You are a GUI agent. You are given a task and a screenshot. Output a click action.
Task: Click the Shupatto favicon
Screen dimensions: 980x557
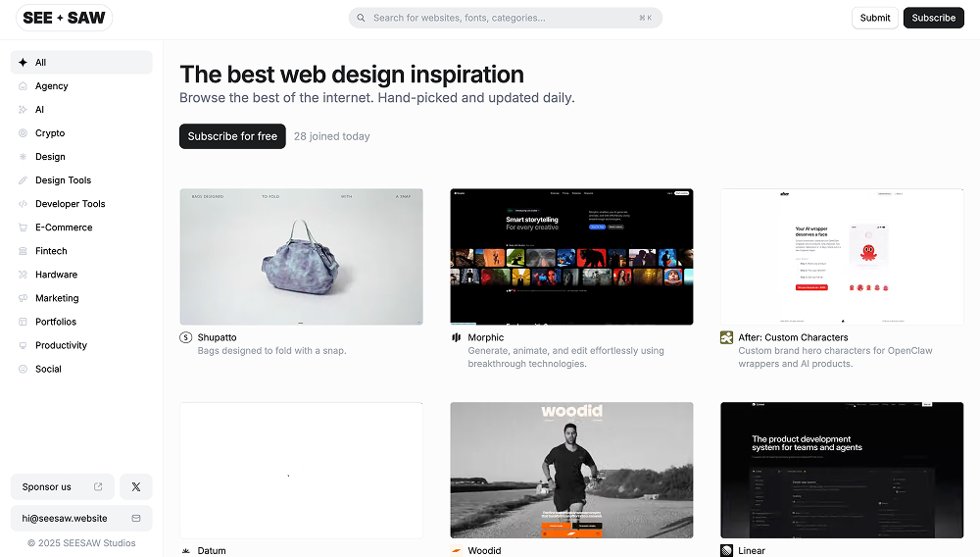[x=185, y=337]
